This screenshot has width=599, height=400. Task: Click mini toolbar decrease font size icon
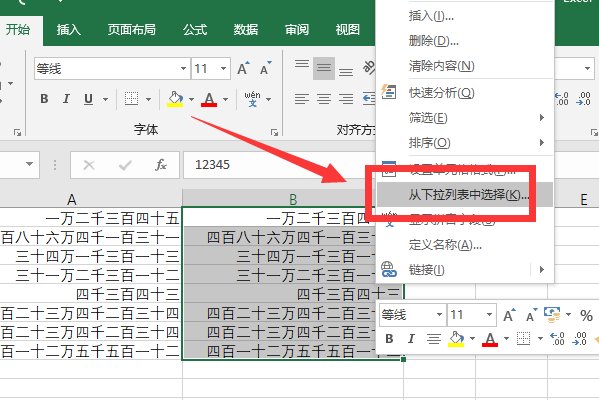pos(531,316)
